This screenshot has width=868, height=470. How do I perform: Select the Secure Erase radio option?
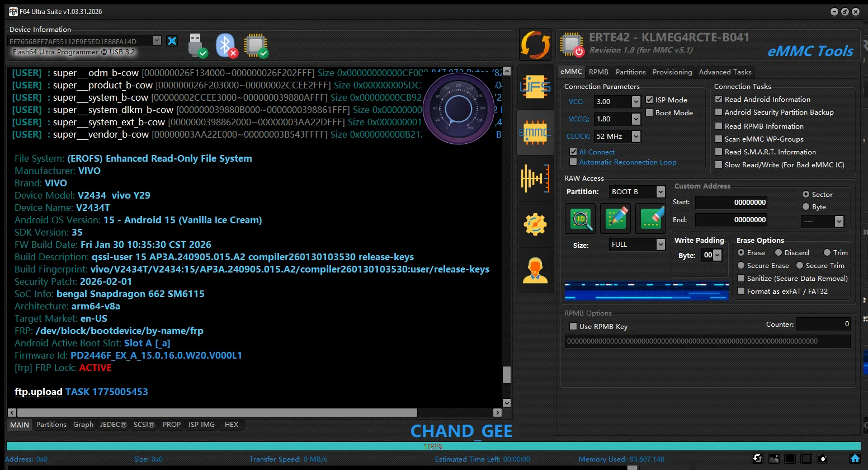tap(741, 265)
